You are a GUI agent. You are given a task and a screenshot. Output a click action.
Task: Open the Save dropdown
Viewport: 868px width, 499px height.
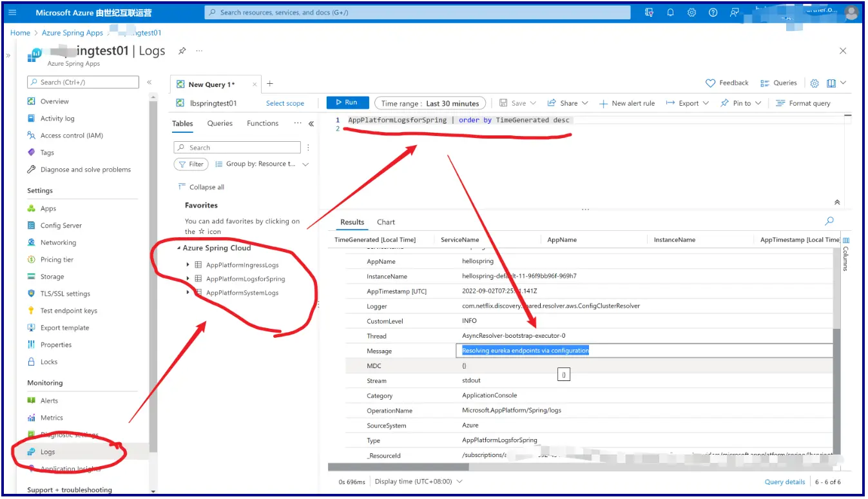point(518,103)
